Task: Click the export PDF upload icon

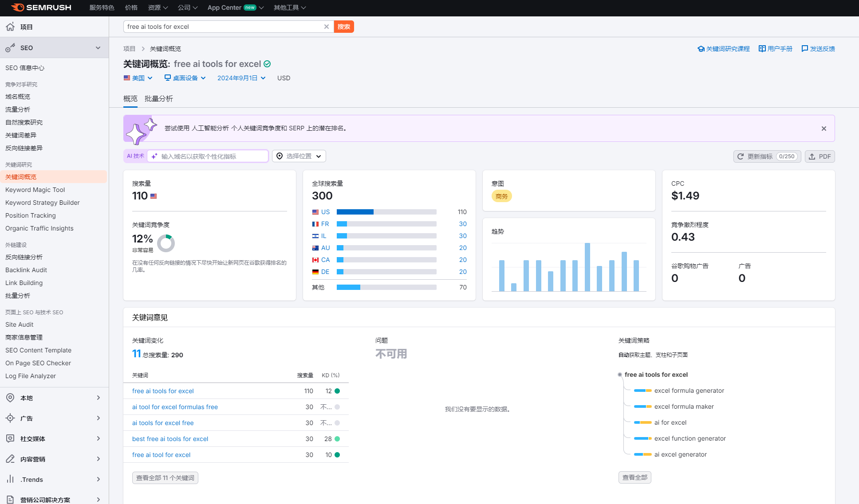Action: pyautogui.click(x=812, y=156)
